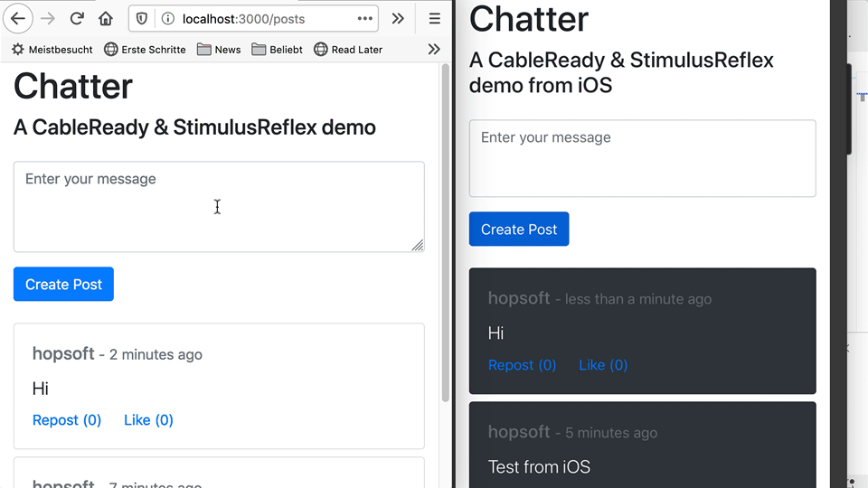Screen dimensions: 868x488
Task: Click 'hopsoft' author on 2 minutes ago post
Action: coord(63,353)
